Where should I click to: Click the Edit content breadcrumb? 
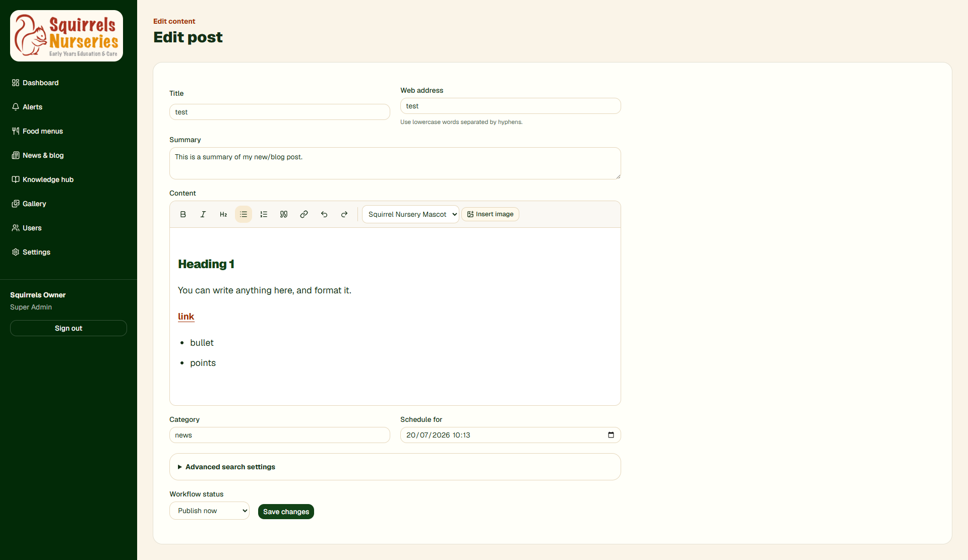click(174, 21)
